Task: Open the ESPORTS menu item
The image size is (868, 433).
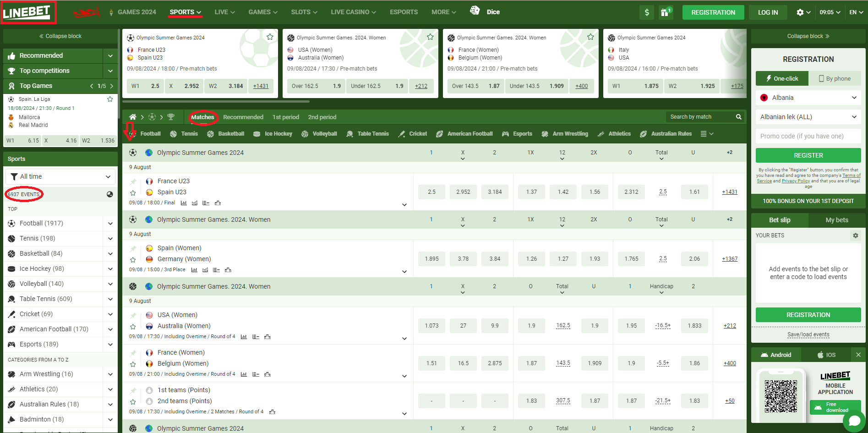Action: click(404, 12)
